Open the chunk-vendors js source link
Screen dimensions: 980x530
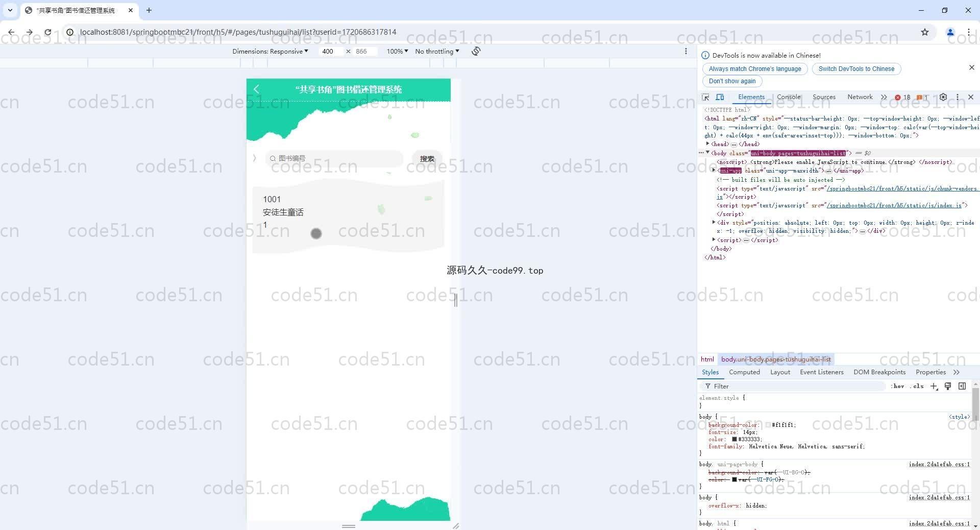click(x=901, y=188)
